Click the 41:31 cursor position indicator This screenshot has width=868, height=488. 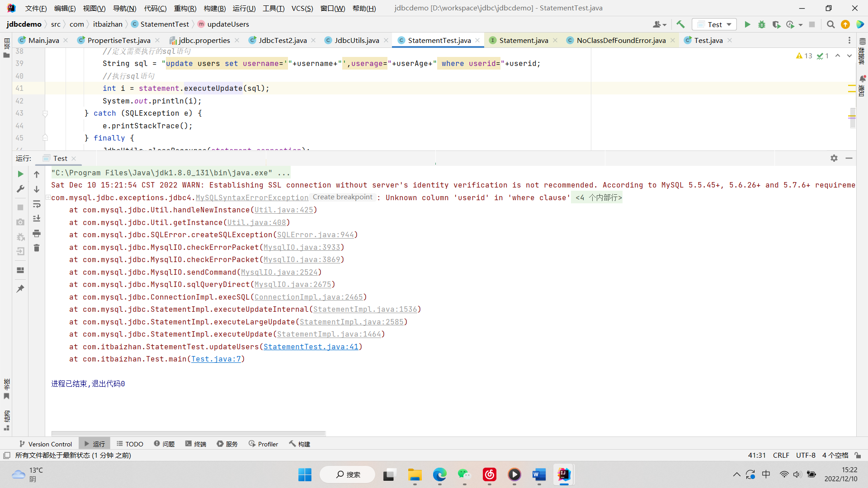pyautogui.click(x=757, y=455)
